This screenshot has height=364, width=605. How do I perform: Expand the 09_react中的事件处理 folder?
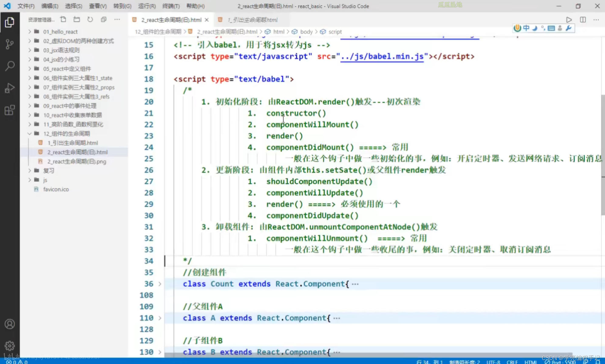coord(29,106)
